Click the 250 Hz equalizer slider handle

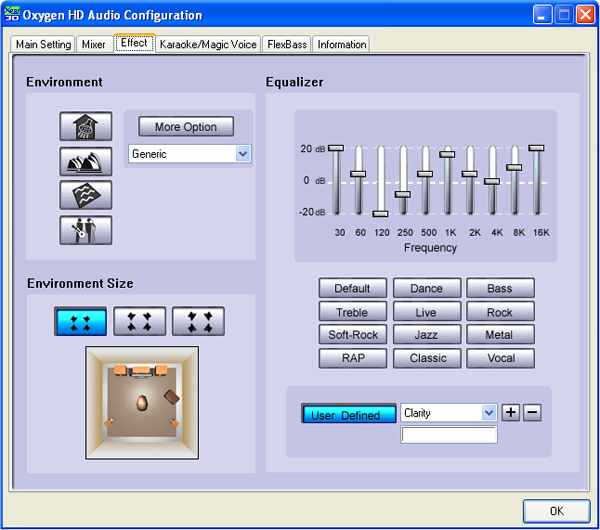coord(403,194)
